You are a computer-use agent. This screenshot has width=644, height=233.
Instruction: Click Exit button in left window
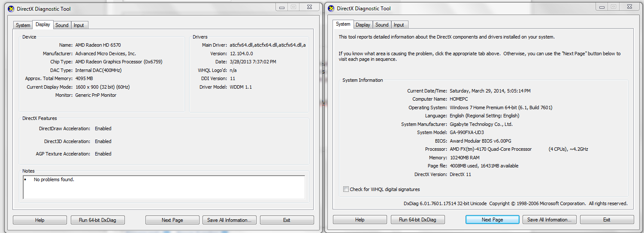point(287,220)
